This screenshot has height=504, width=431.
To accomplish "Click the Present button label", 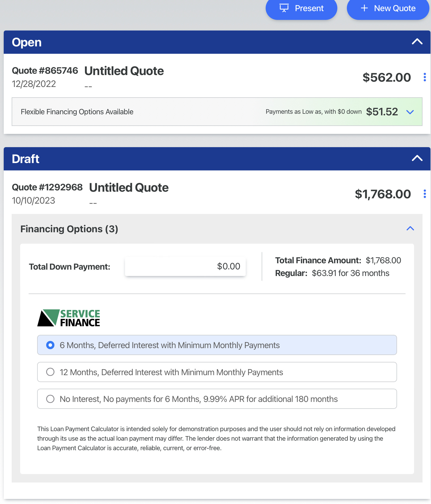I will pos(309,8).
